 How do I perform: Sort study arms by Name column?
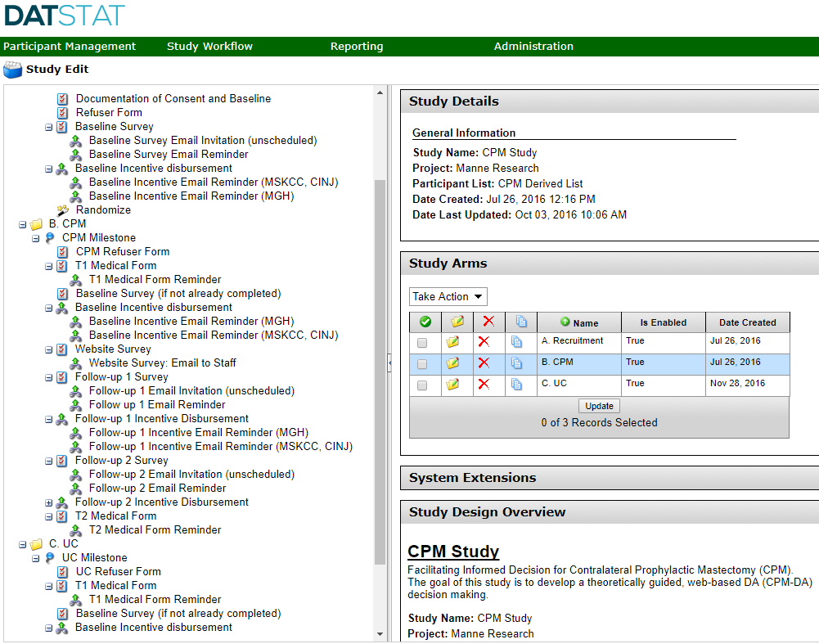(x=579, y=322)
